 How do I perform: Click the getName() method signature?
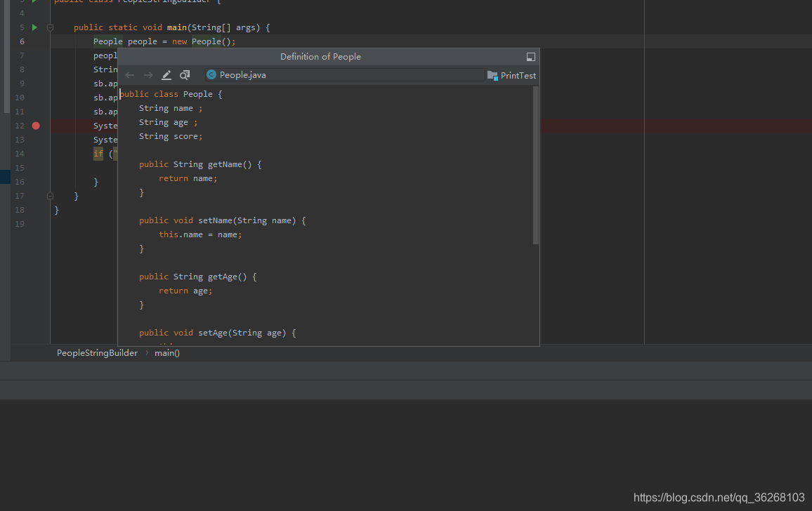(x=200, y=164)
